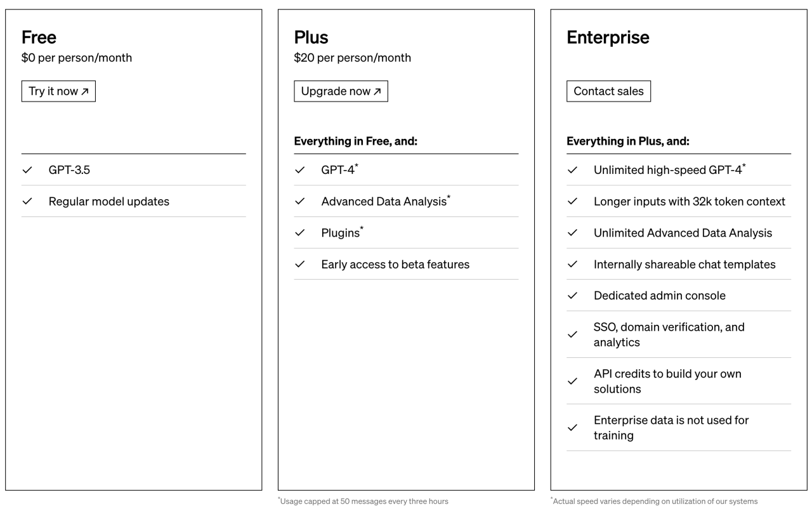Click checkmark next to Early access to beta features
Screen dimensions: 812x514
coord(299,264)
